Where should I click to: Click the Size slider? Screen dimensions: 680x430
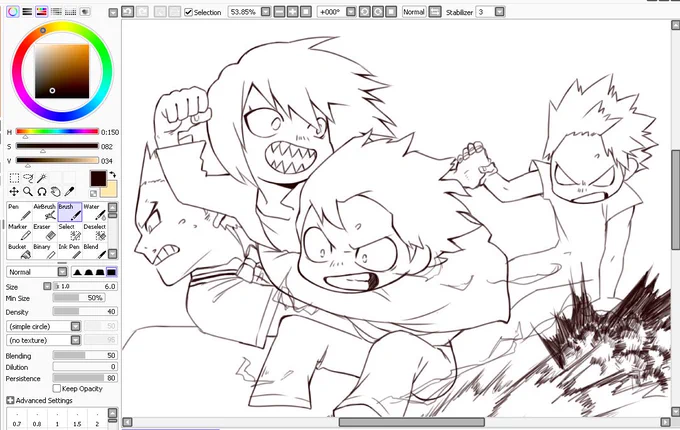pos(85,286)
